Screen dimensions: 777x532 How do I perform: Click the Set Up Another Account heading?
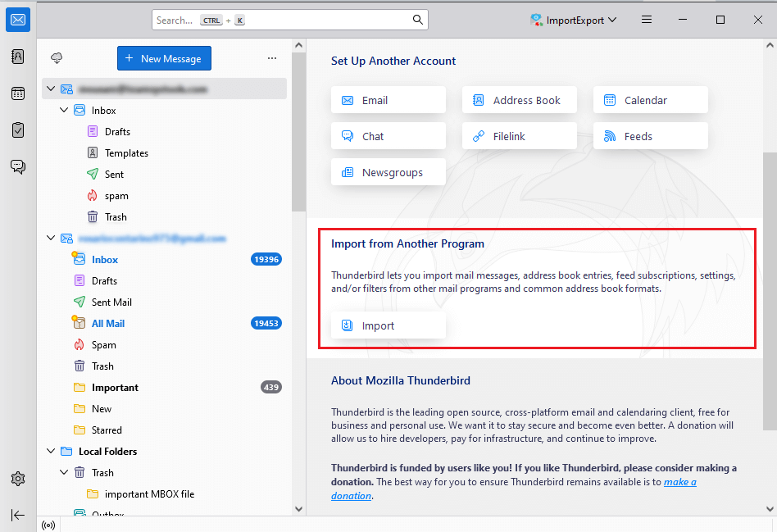(x=393, y=61)
